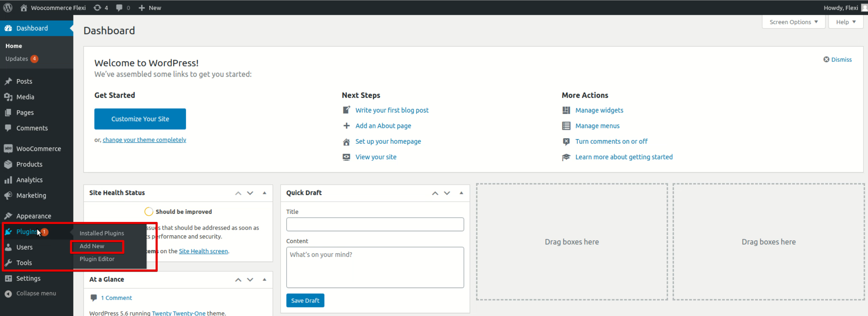Open Learn more about getting started

(624, 157)
